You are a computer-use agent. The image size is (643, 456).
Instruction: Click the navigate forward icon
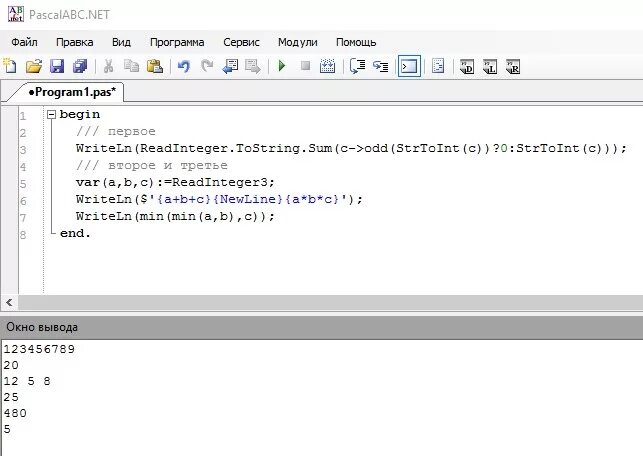click(x=253, y=66)
